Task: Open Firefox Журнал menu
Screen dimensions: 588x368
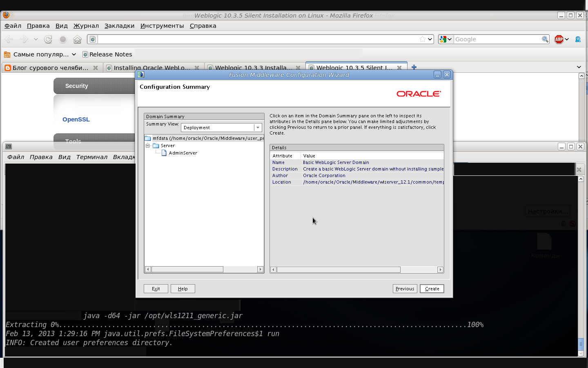Action: 86,26
